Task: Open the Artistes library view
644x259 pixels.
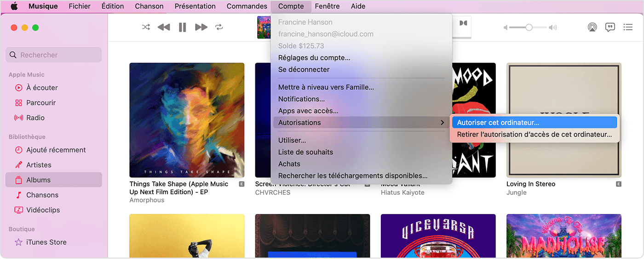Action: (x=54, y=165)
